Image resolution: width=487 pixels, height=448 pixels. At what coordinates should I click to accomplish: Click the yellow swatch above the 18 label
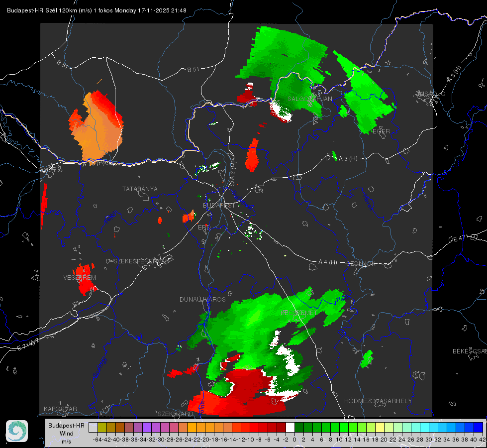click(380, 427)
